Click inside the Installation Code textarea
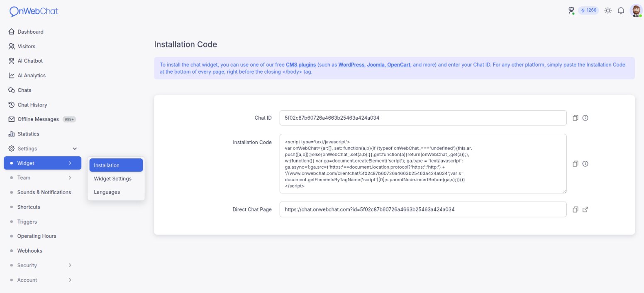Viewport: 644px width, 293px height. coord(423,163)
